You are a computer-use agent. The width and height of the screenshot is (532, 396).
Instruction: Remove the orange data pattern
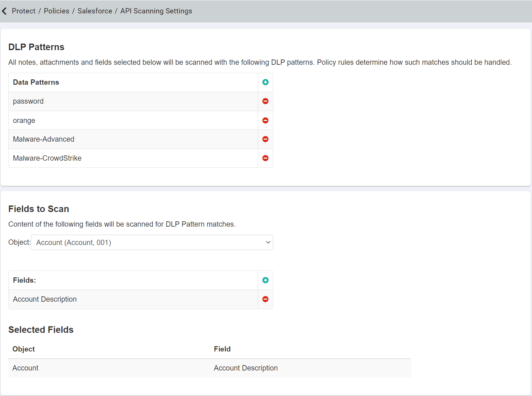pos(265,120)
